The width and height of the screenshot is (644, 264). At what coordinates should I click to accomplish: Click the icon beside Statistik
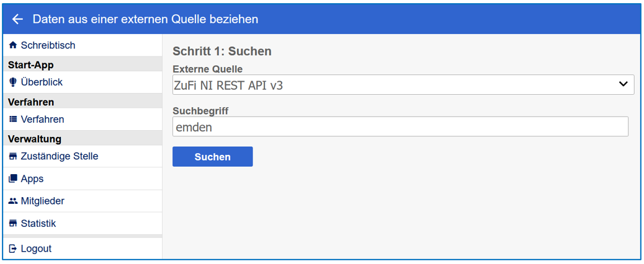point(13,223)
